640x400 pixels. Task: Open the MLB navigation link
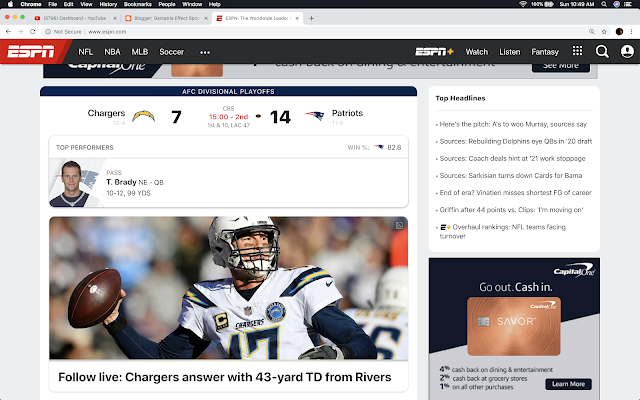click(140, 52)
